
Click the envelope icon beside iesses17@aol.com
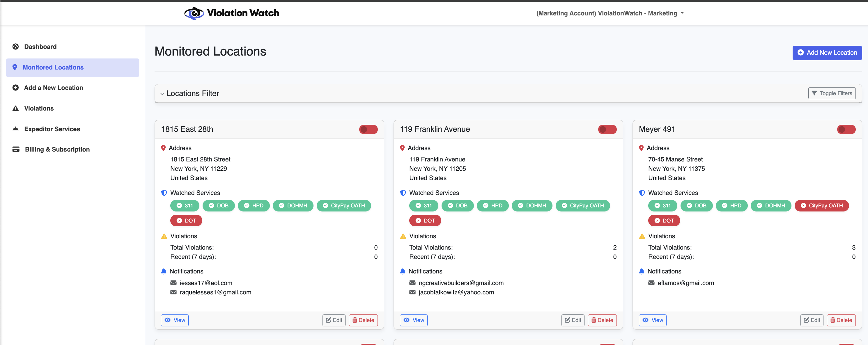(x=173, y=283)
